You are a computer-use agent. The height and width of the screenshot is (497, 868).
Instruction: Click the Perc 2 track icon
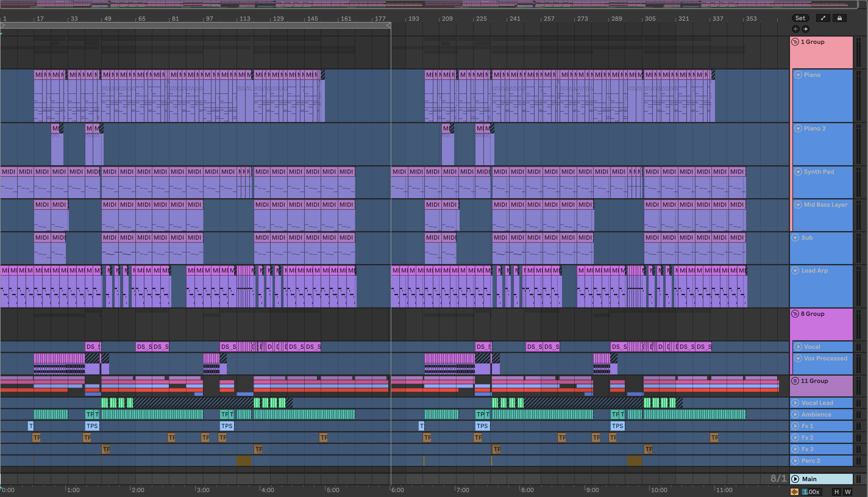[x=795, y=460]
